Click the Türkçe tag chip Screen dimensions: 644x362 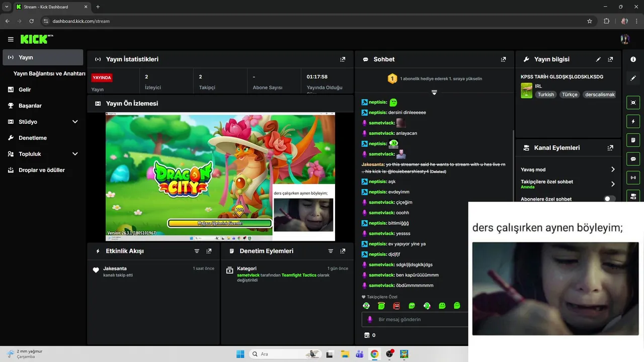570,95
